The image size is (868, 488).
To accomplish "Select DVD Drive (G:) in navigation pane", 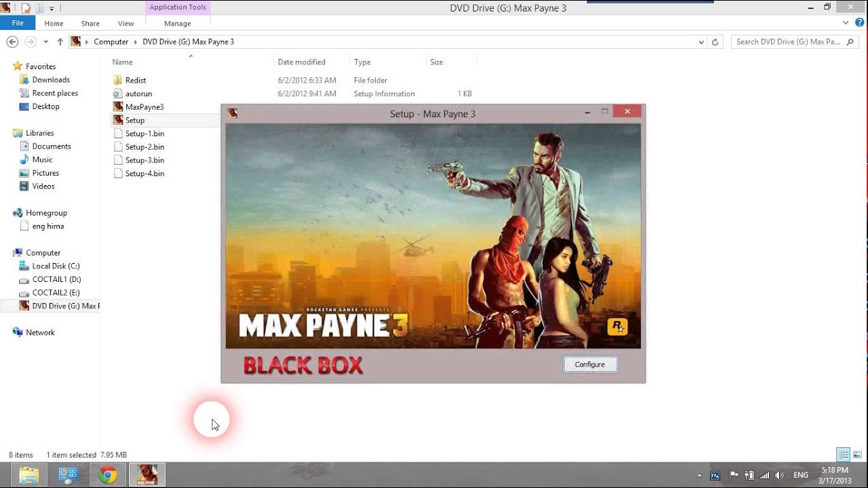I will point(60,306).
